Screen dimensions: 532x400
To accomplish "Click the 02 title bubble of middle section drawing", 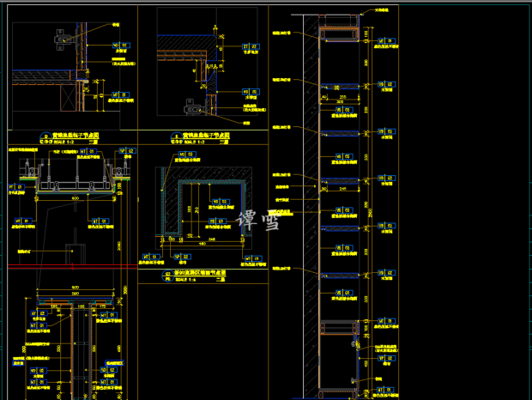I will pos(168,275).
